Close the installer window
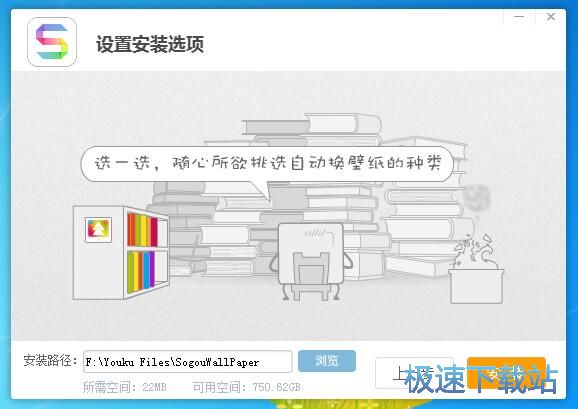Viewport: 578px width, 409px height. (551, 17)
